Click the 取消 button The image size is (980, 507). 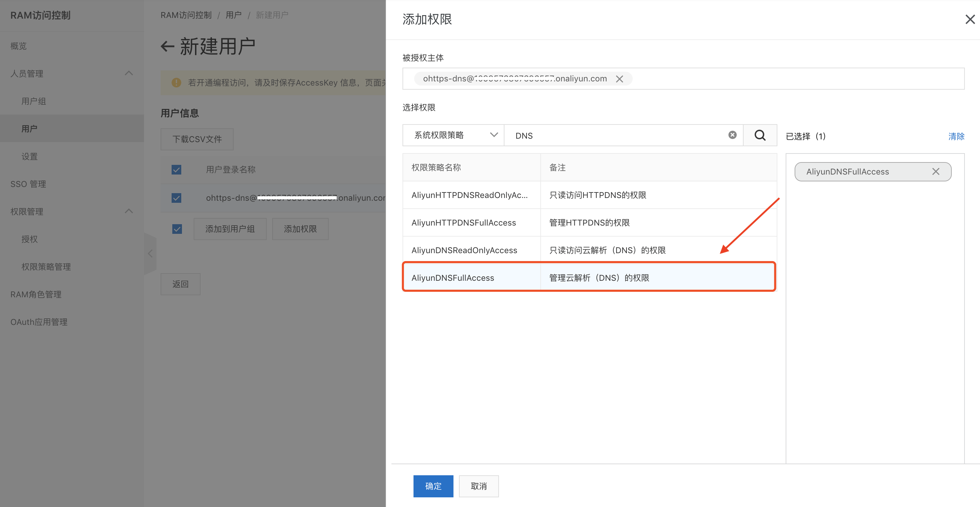479,486
